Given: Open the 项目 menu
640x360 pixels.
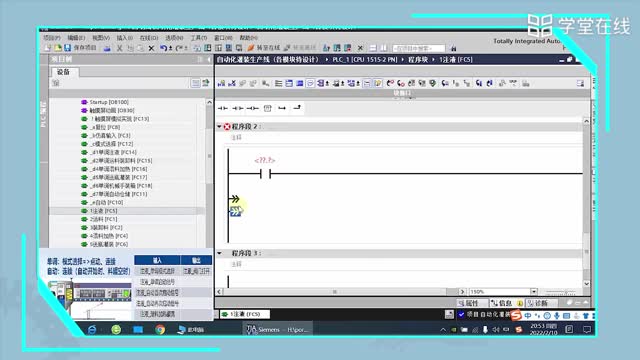Looking at the screenshot, I should [x=52, y=38].
